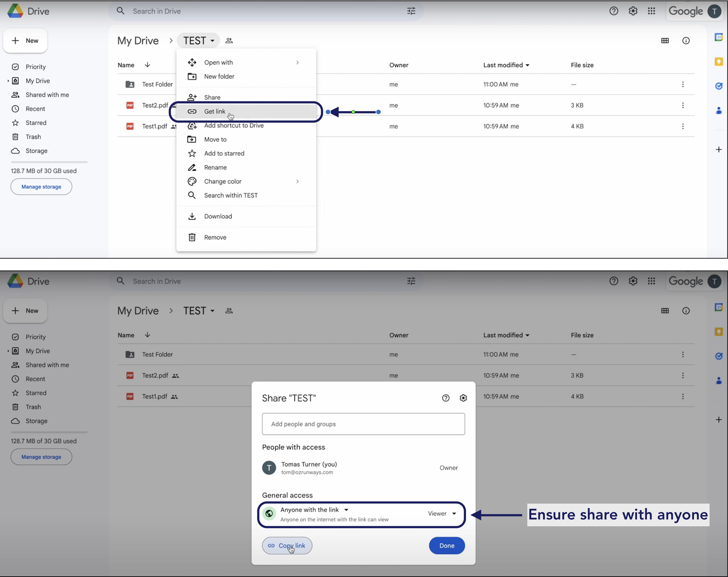Click the Add people and groups field
The image size is (728, 577).
coord(363,424)
